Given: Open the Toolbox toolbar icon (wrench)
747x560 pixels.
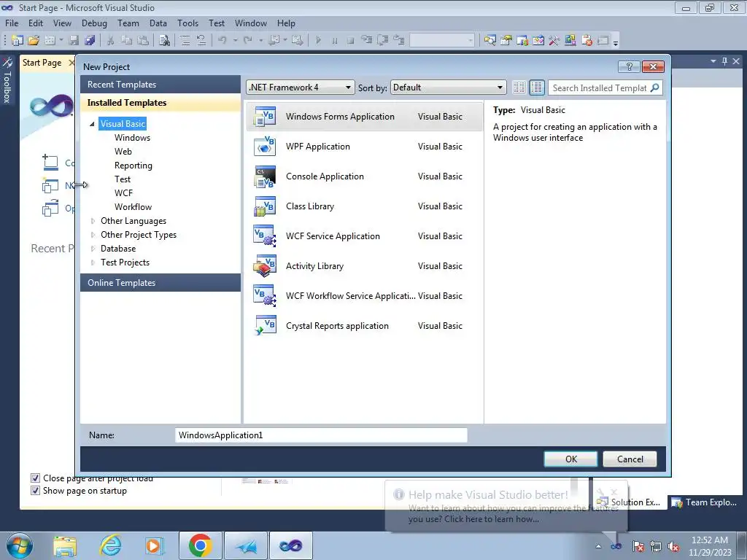Looking at the screenshot, I should (554, 41).
